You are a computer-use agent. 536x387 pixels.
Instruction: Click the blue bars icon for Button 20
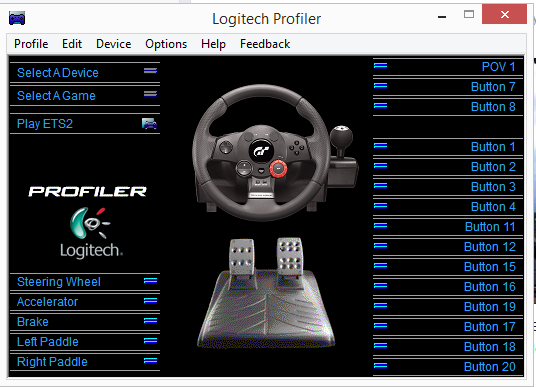click(x=380, y=366)
